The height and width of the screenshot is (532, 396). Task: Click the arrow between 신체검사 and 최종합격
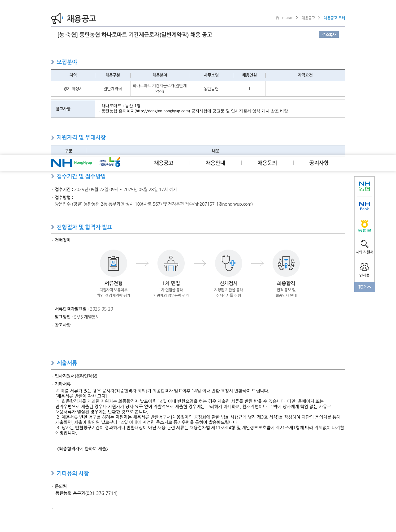tap(257, 263)
